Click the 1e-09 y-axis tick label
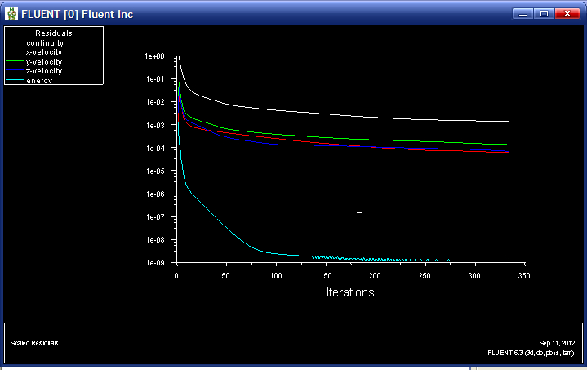Image resolution: width=587 pixels, height=392 pixels. point(154,263)
